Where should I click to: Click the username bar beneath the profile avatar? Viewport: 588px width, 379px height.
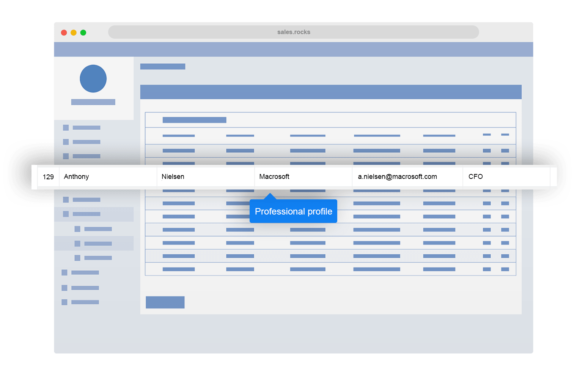tap(93, 102)
